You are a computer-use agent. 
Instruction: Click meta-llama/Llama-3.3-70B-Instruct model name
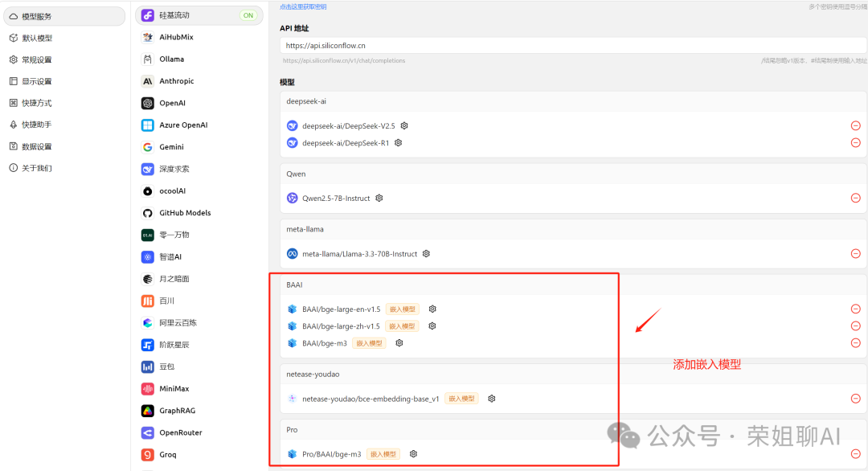[x=360, y=253]
